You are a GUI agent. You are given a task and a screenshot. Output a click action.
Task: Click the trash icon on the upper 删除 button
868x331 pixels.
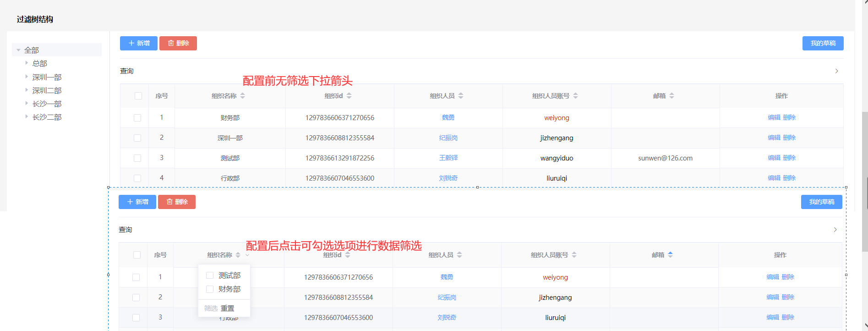coord(171,43)
